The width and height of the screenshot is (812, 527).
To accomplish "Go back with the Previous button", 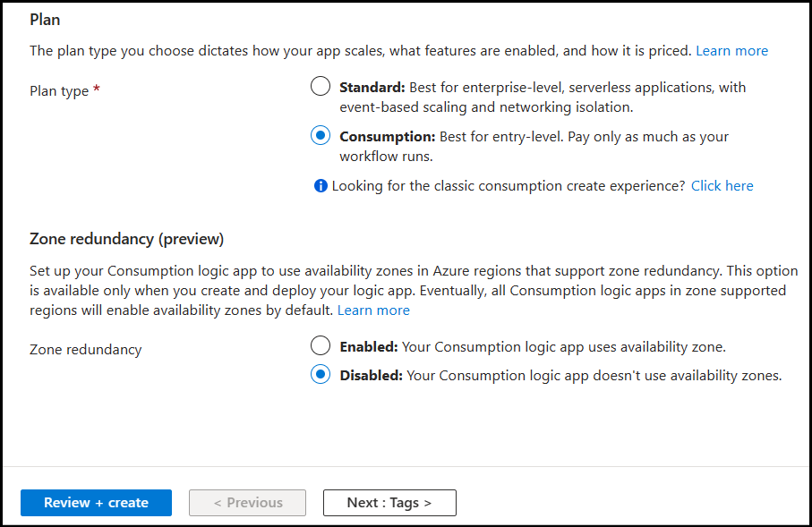I will tap(247, 503).
